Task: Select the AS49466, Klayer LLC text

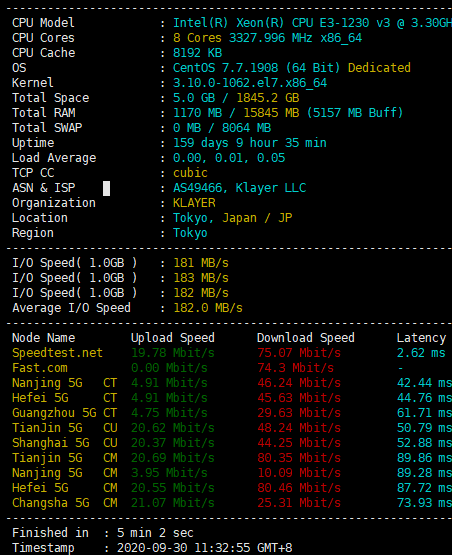Action: coord(239,188)
